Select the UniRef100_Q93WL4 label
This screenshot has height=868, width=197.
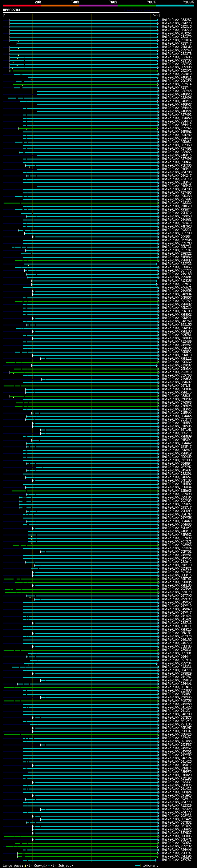click(177, 40)
